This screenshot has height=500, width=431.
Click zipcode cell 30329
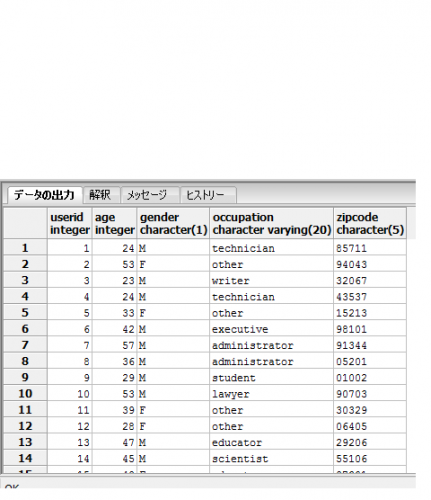370,410
